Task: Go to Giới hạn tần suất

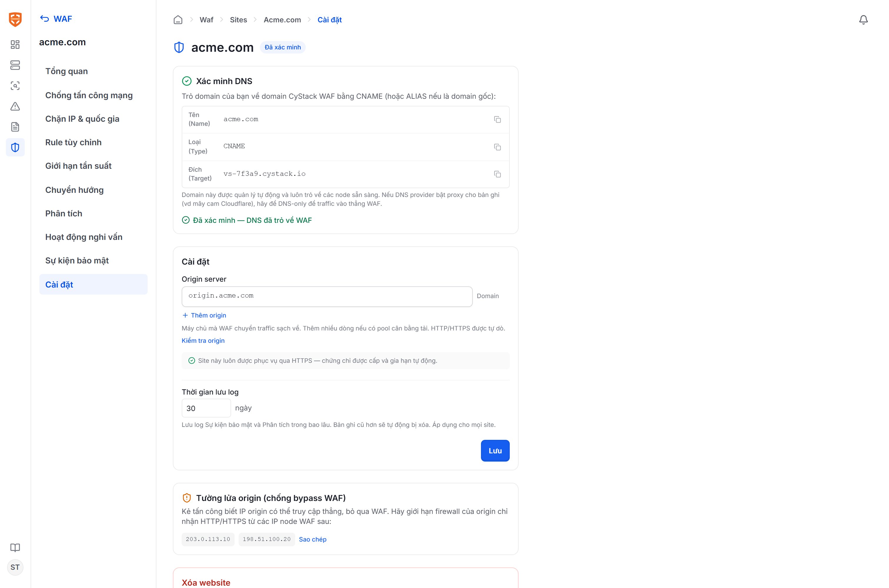Action: pyautogui.click(x=93, y=166)
